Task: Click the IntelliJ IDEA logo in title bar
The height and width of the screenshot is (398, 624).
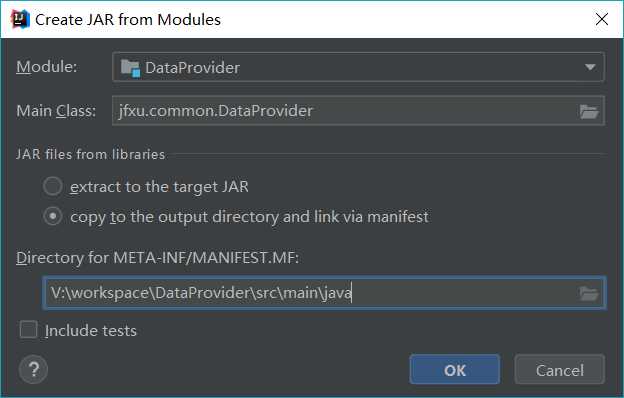Action: pyautogui.click(x=21, y=19)
